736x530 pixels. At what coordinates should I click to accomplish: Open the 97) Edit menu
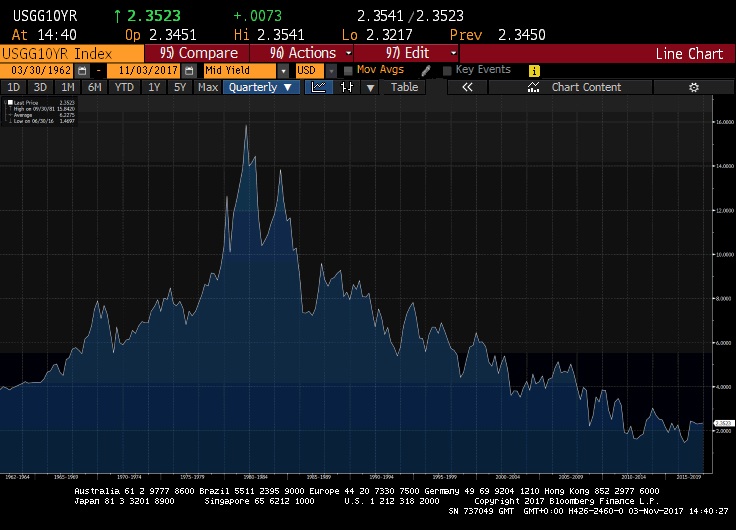[420, 53]
